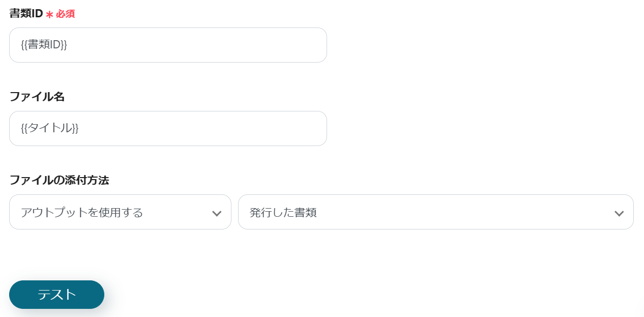Open the アウトプットを使用する dropdown

tap(120, 212)
